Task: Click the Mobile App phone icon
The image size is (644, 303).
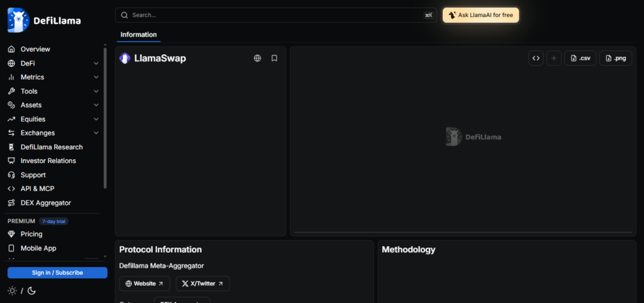Action: pyautogui.click(x=11, y=248)
